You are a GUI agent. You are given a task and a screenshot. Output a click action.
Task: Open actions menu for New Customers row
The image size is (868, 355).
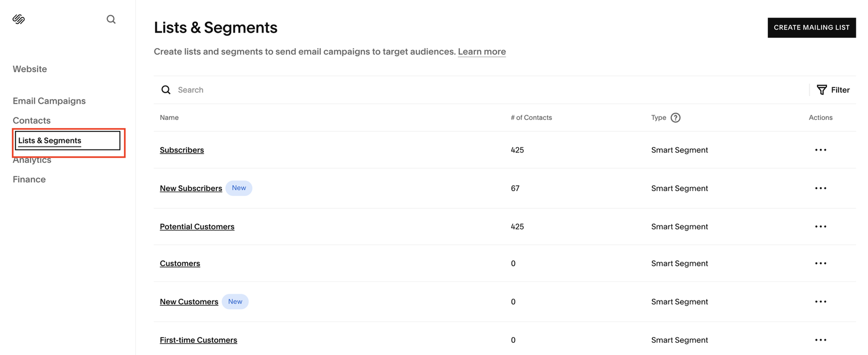[821, 302]
